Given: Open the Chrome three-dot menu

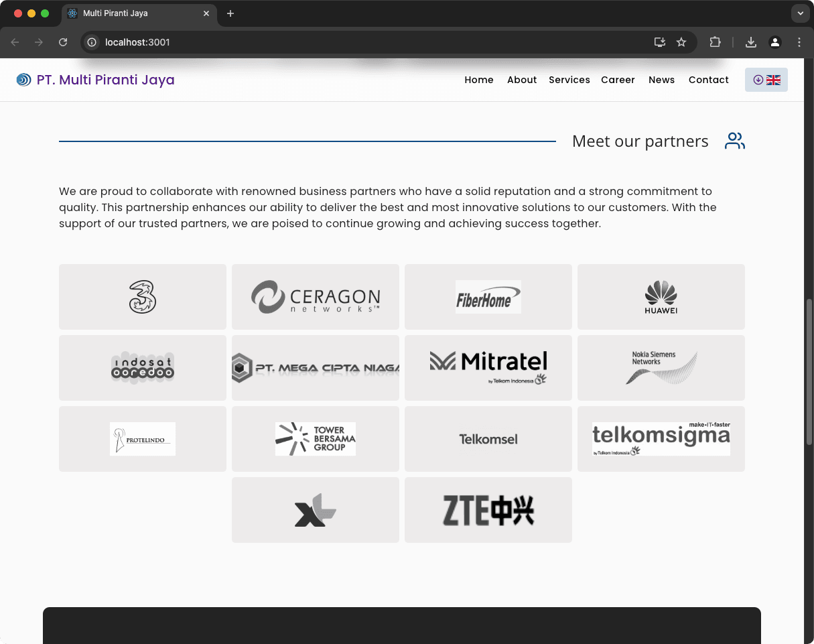Looking at the screenshot, I should tap(799, 42).
